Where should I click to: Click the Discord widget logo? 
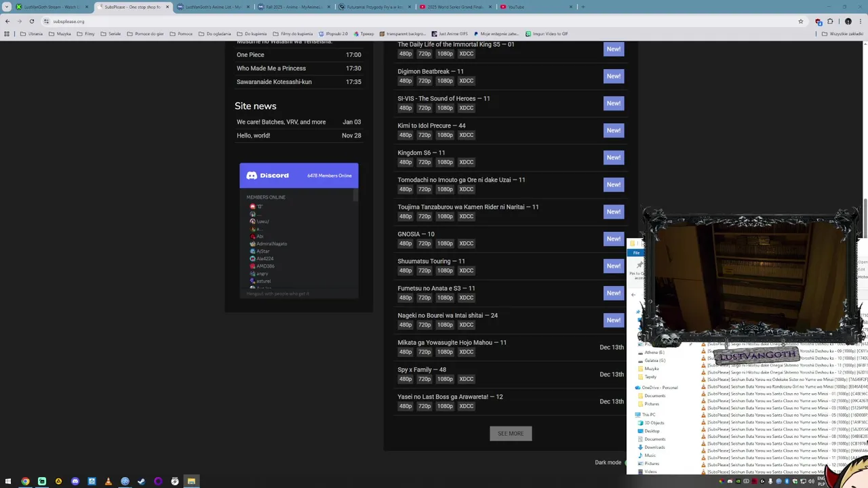(x=268, y=176)
